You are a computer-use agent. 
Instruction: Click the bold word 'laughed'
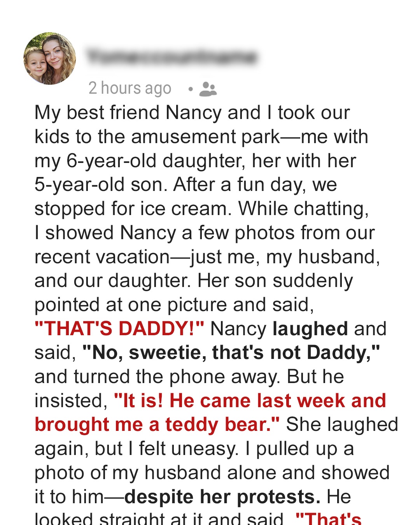click(x=310, y=329)
